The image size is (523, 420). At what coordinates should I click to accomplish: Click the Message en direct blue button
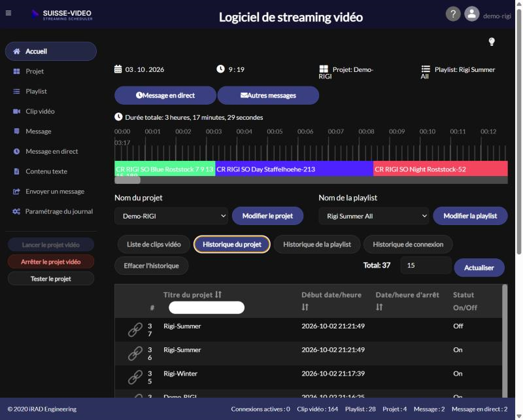tap(165, 96)
